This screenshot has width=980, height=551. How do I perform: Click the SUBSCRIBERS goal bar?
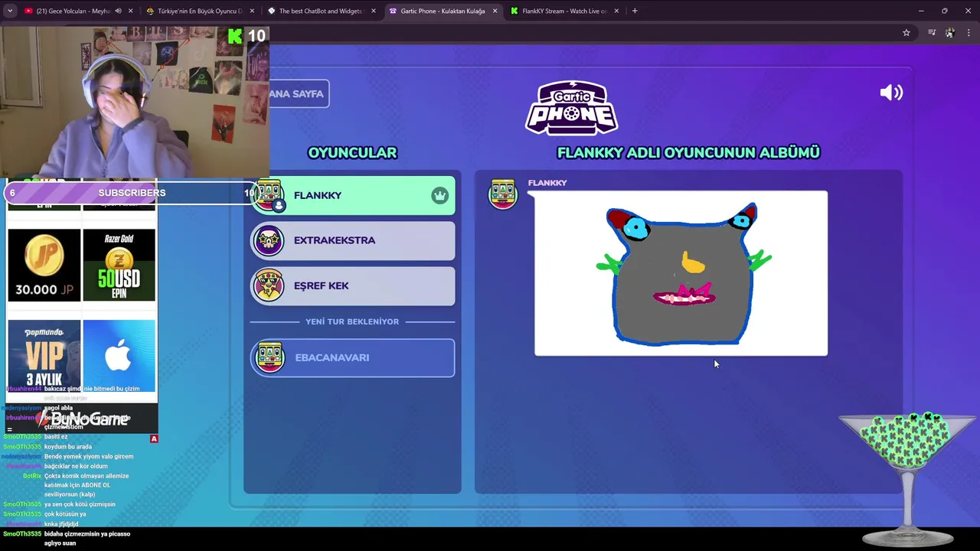tap(132, 193)
